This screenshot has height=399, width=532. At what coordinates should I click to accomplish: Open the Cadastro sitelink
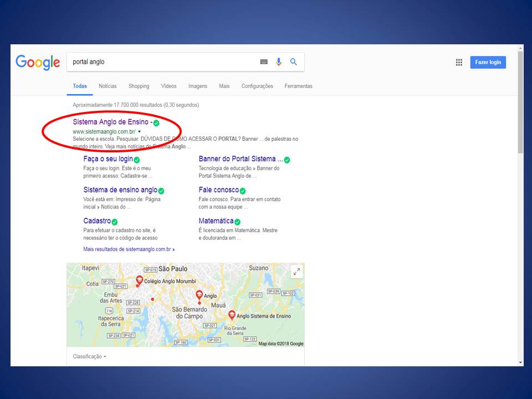click(97, 221)
